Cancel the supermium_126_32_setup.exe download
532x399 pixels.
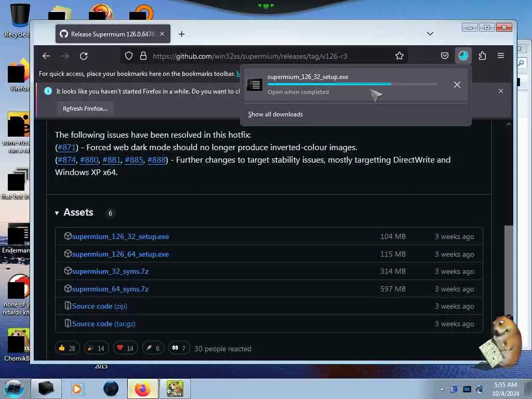457,85
